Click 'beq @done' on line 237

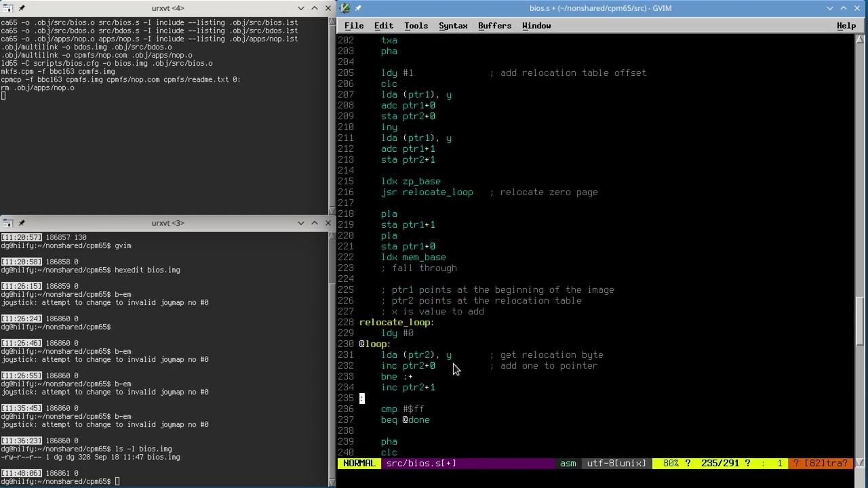tap(406, 420)
